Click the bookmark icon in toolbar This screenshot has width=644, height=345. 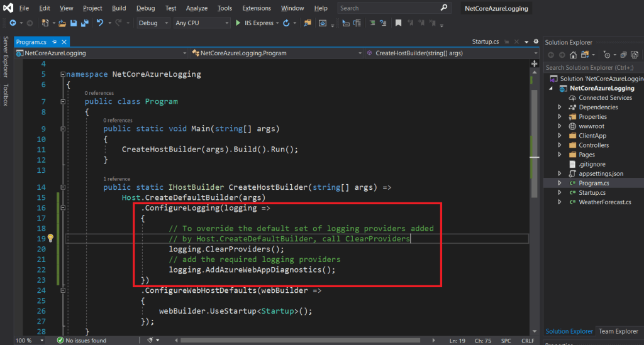397,23
